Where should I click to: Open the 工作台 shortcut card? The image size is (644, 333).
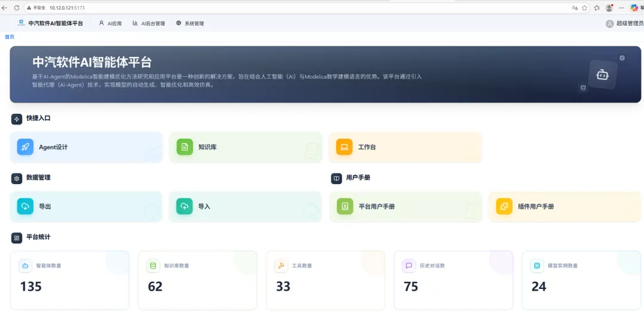coord(405,147)
